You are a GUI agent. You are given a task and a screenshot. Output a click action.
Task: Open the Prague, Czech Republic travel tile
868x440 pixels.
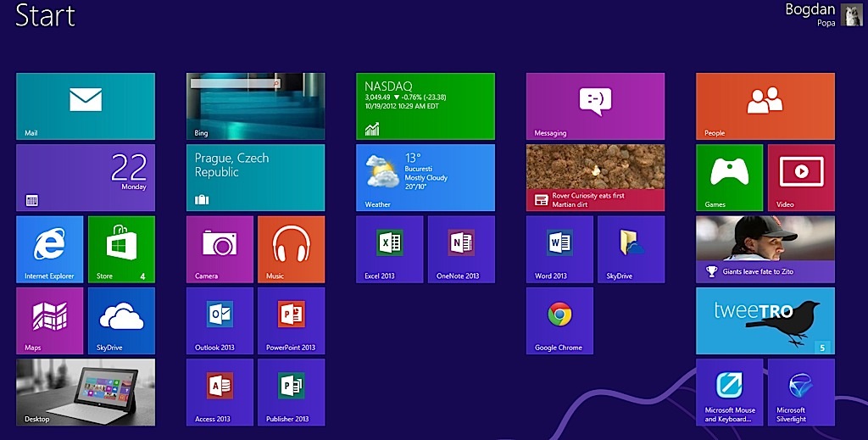click(x=256, y=178)
